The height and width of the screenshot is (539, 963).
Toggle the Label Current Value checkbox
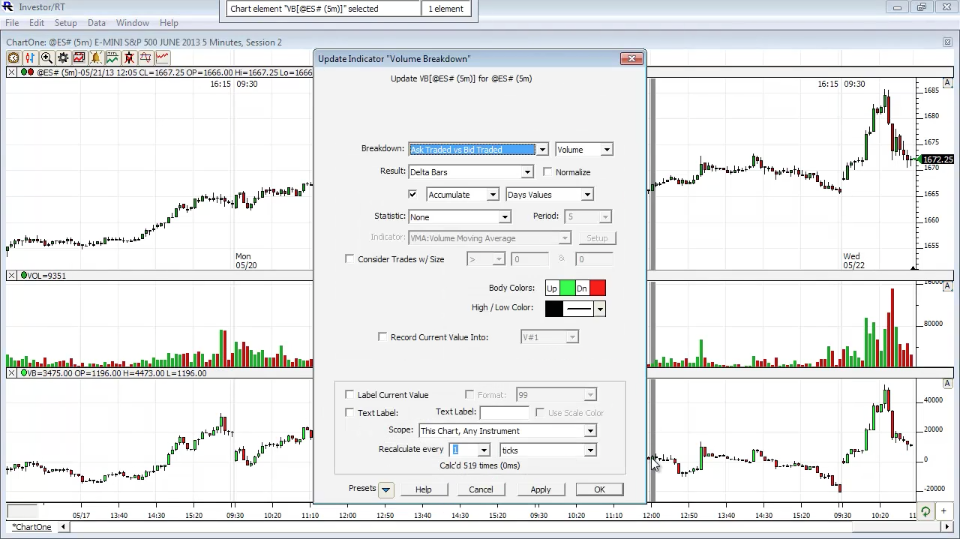point(349,395)
